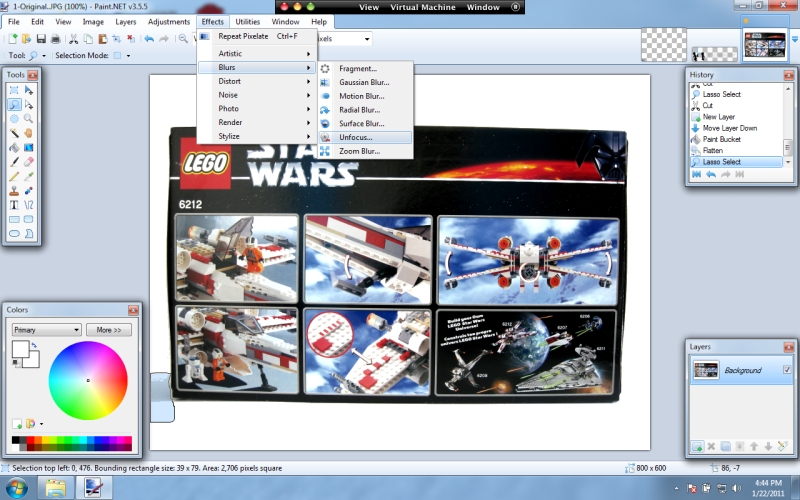Open the Adjustments menu

pyautogui.click(x=169, y=22)
